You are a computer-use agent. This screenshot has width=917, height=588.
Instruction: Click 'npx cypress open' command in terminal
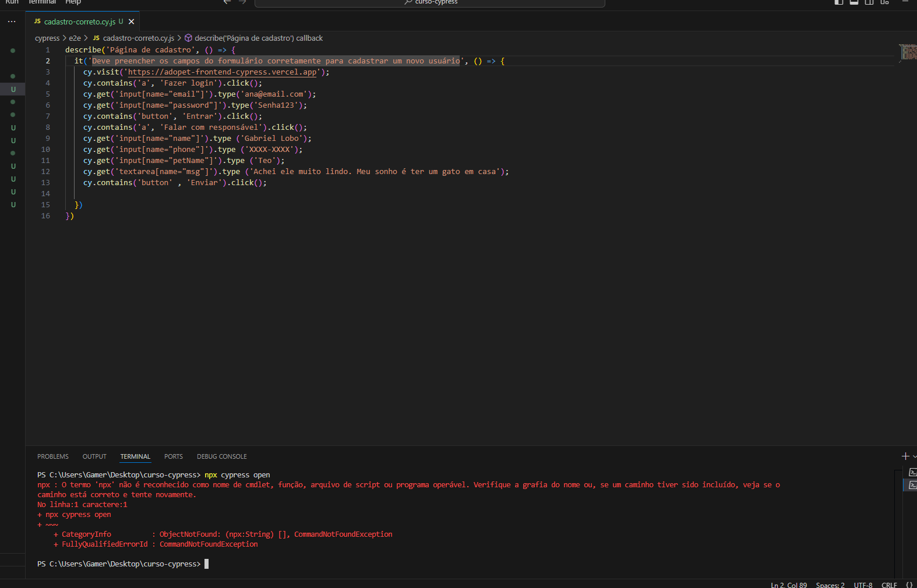coord(237,475)
